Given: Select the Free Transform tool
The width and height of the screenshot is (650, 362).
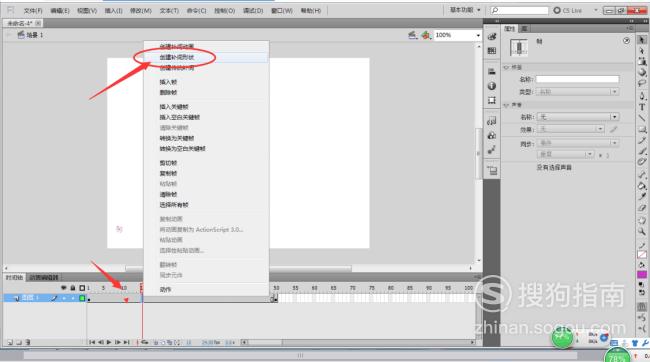Looking at the screenshot, I should click(642, 61).
